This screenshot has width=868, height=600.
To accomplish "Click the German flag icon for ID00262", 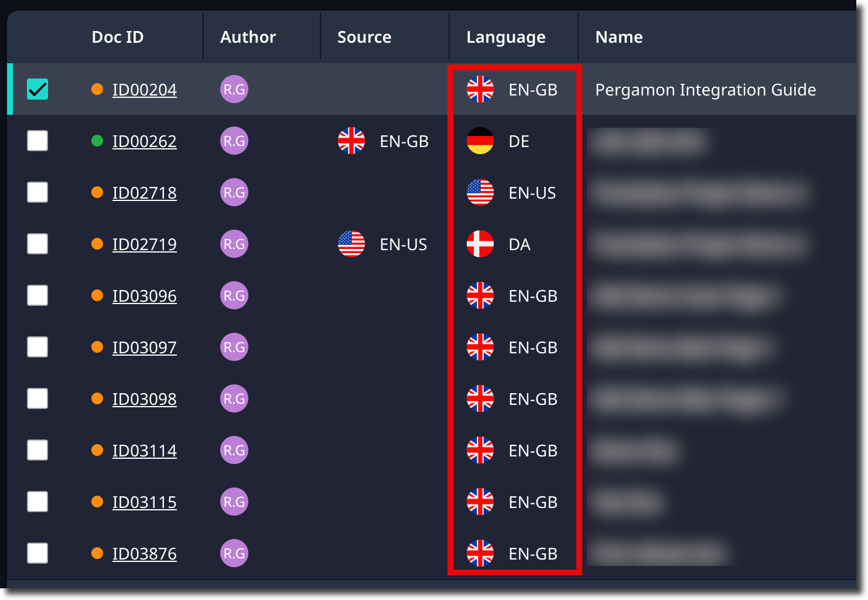I will pos(480,141).
